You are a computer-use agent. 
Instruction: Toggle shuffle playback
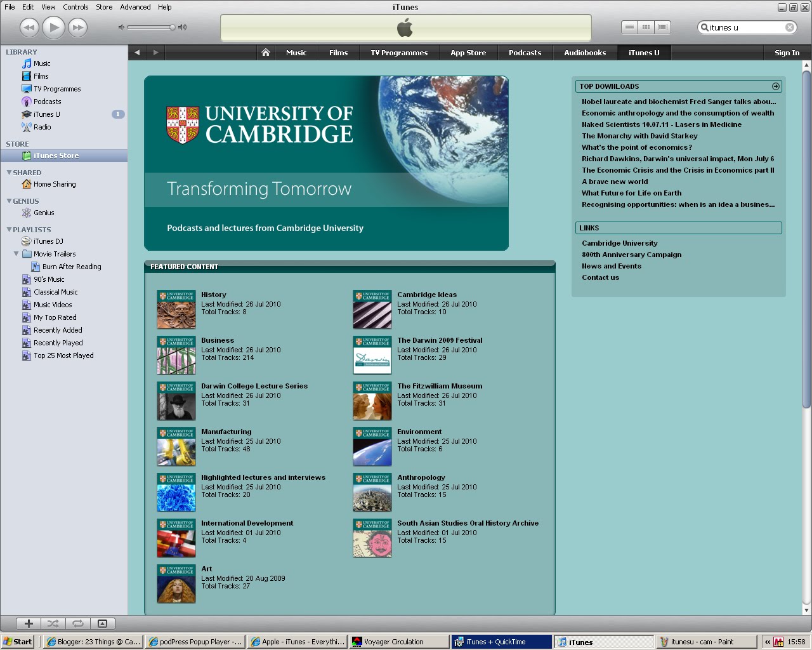pos(53,623)
